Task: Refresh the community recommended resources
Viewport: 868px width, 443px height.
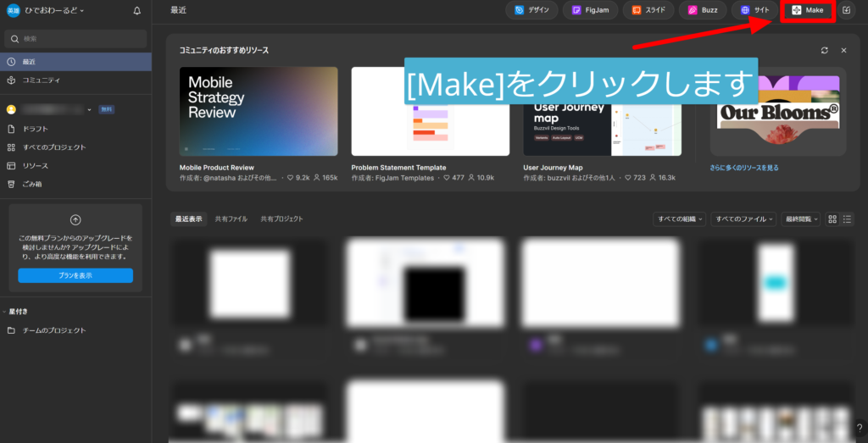Action: pyautogui.click(x=825, y=50)
